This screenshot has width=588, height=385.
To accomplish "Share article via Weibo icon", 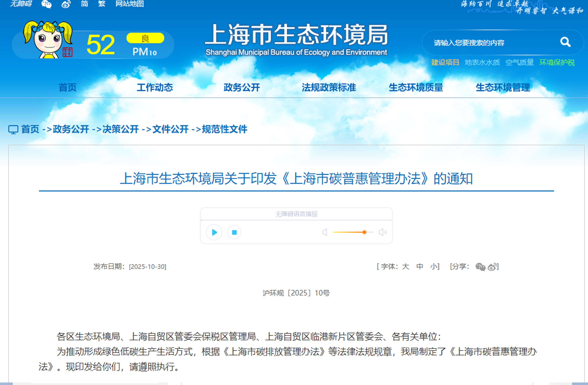I will pos(493,267).
